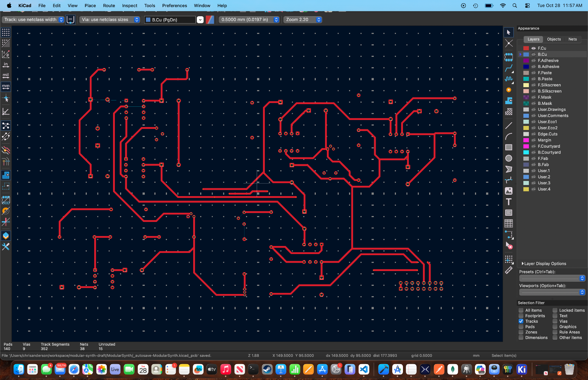Enable the Footprints selection filter checkbox
The width and height of the screenshot is (588, 380).
click(521, 316)
